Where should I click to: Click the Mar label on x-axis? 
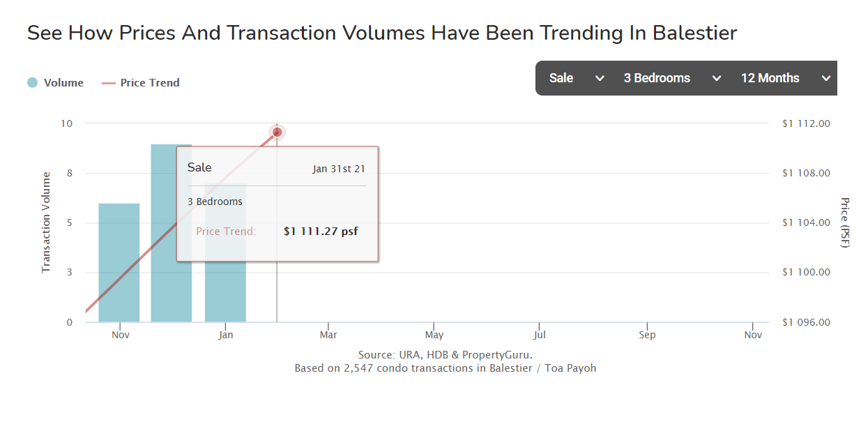328,335
